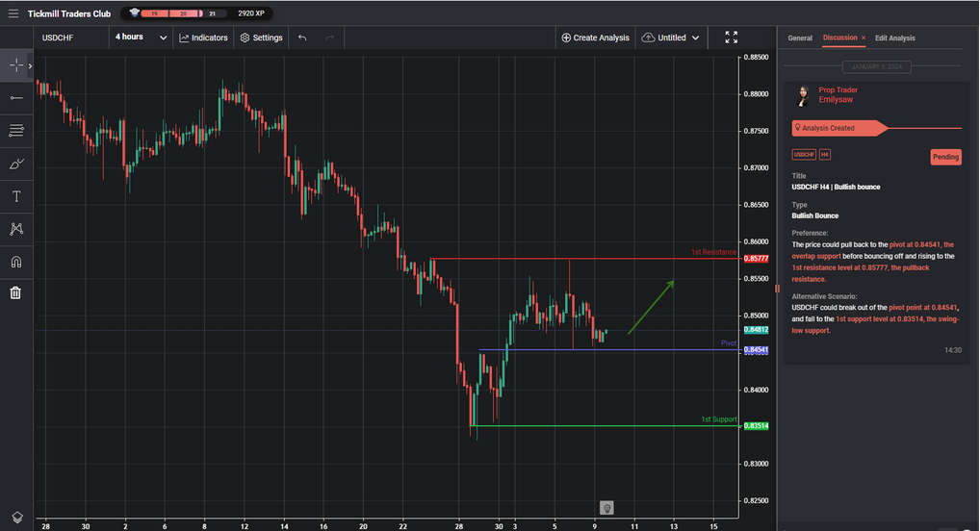Toggle fullscreen chart mode
Screen dimensions: 980x531
click(732, 38)
